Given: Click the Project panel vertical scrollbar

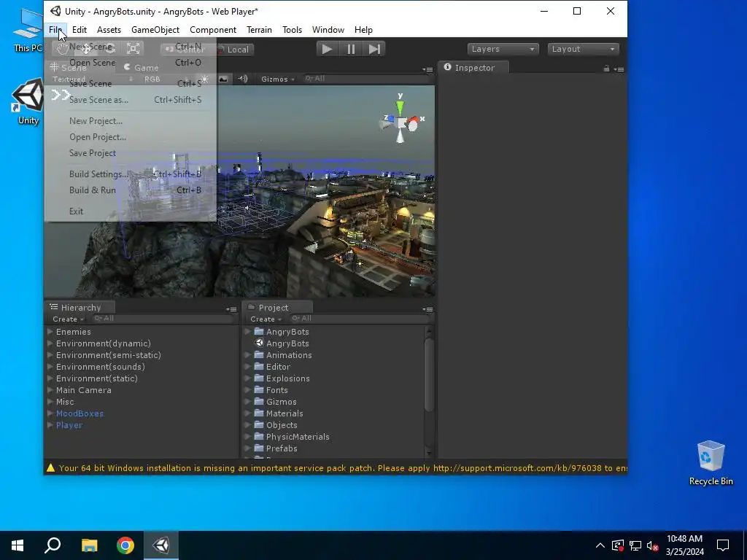Looking at the screenshot, I should pos(429,374).
